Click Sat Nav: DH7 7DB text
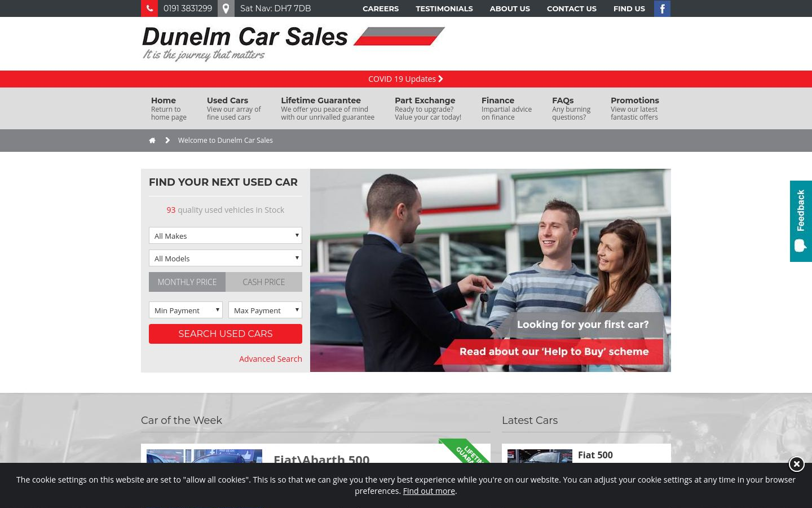 pyautogui.click(x=276, y=8)
